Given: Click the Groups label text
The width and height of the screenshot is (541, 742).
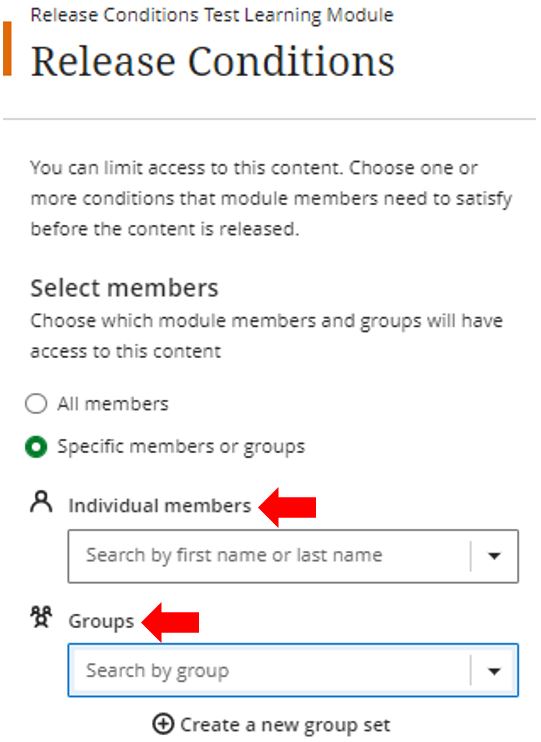Looking at the screenshot, I should pos(101,622).
